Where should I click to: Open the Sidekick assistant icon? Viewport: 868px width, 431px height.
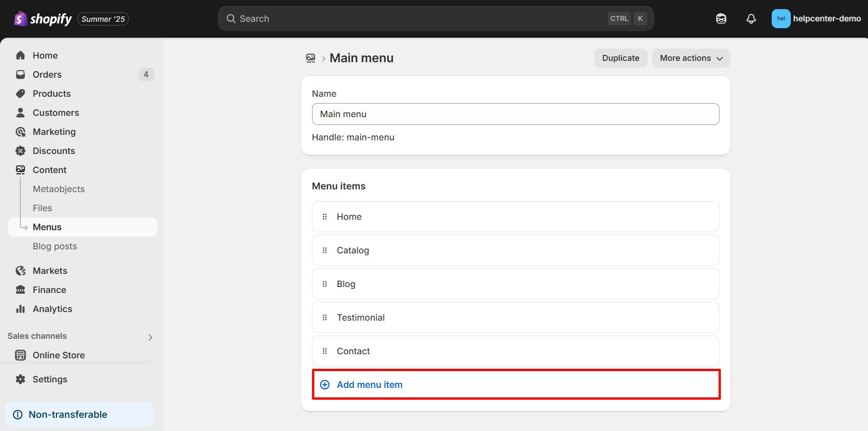point(721,19)
